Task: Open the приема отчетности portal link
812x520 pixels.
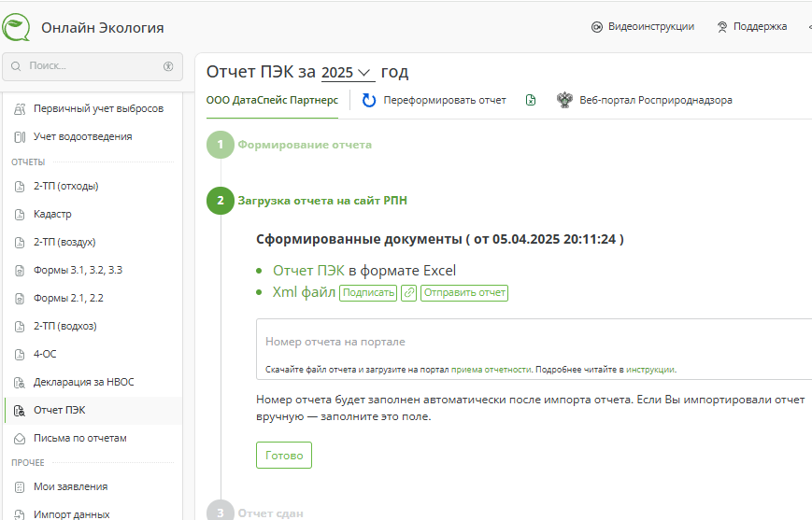Action: [x=491, y=370]
